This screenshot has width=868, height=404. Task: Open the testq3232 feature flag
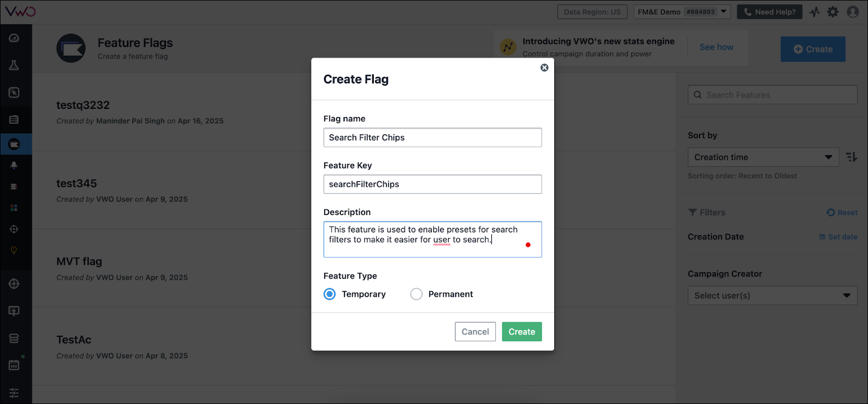(x=83, y=105)
